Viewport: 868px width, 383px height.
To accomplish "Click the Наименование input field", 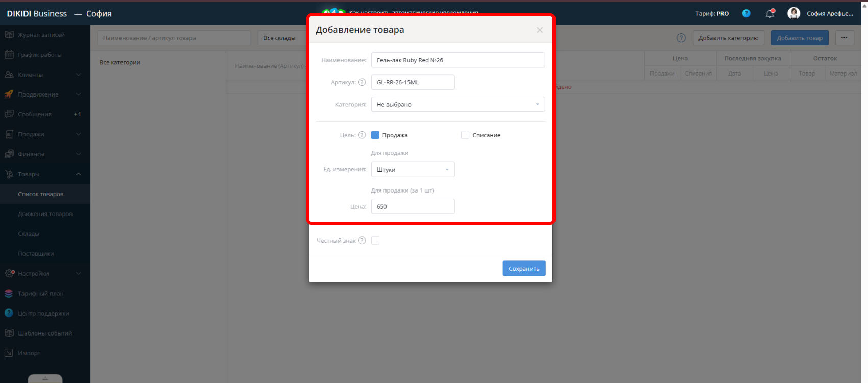I will pyautogui.click(x=457, y=60).
